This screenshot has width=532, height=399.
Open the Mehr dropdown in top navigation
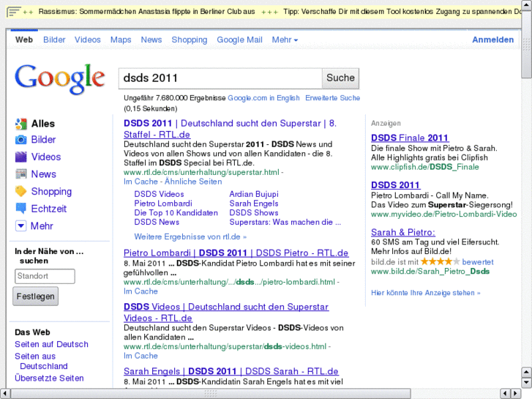pyautogui.click(x=285, y=40)
